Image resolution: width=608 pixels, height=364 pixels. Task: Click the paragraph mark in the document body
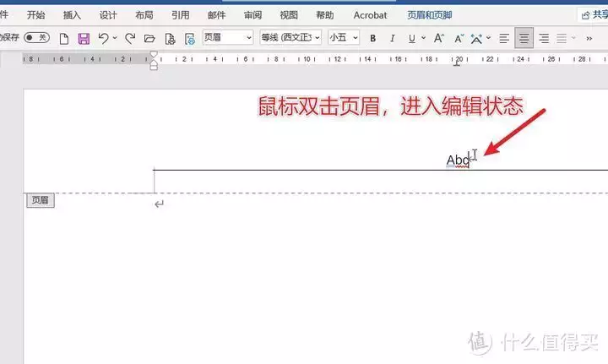(159, 204)
